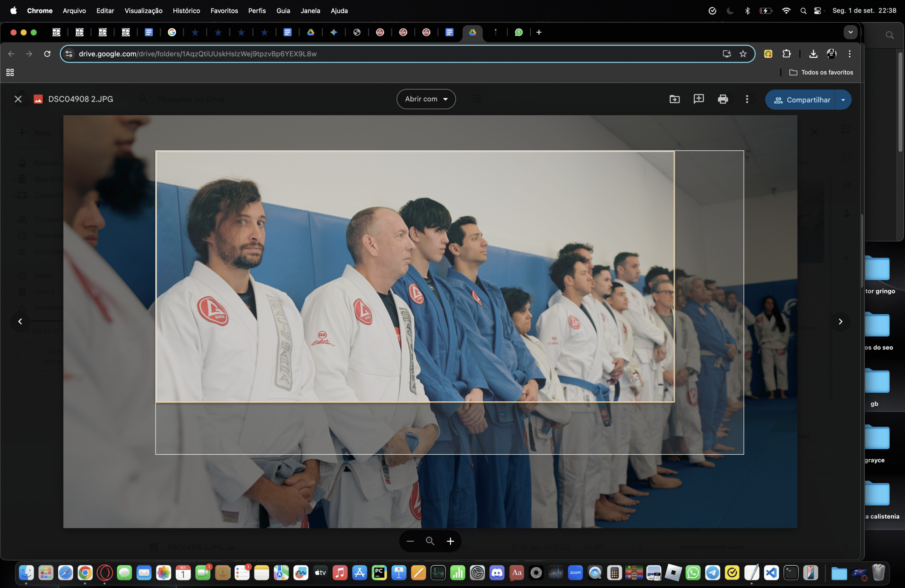The height and width of the screenshot is (588, 905).
Task: Open the Apple TV app from the Dock
Action: tap(320, 573)
